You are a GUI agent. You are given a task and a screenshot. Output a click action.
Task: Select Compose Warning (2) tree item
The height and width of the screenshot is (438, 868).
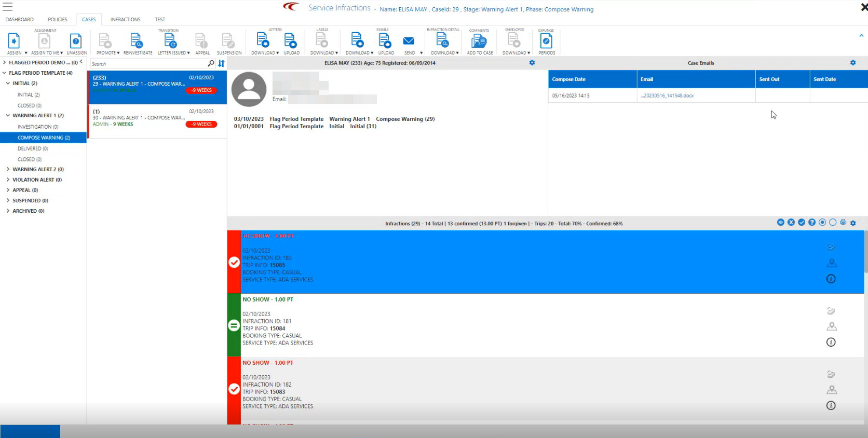point(44,138)
